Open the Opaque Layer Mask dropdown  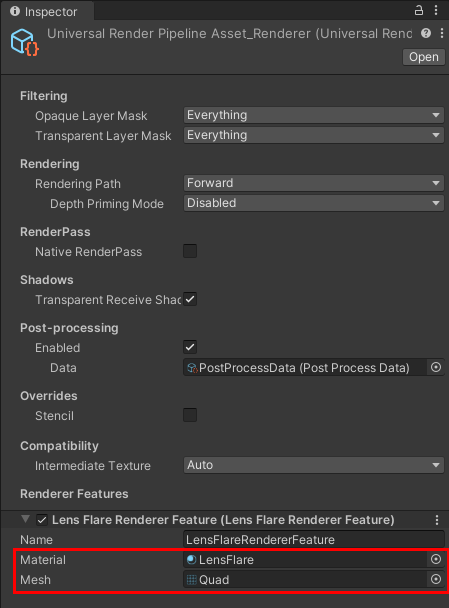[x=314, y=115]
